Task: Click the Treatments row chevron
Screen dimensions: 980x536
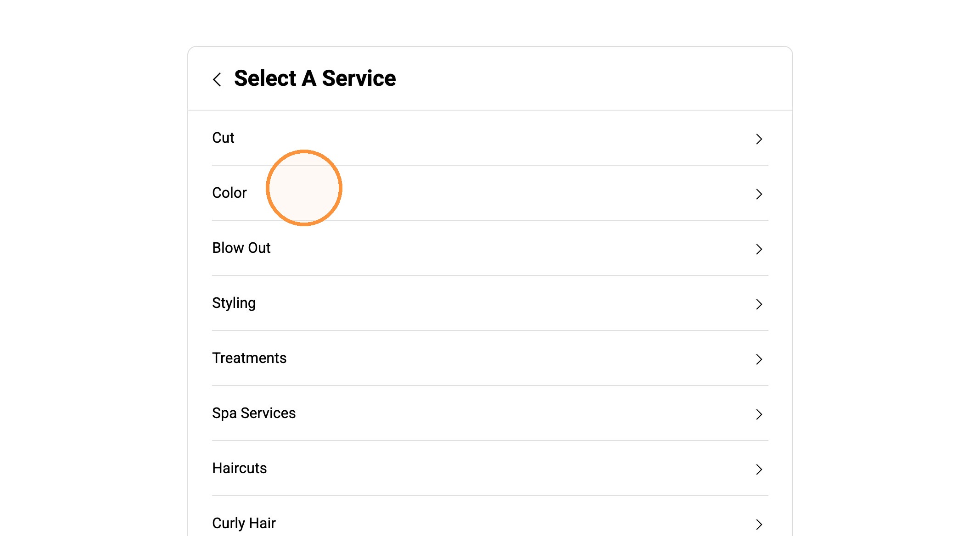Action: click(x=759, y=359)
